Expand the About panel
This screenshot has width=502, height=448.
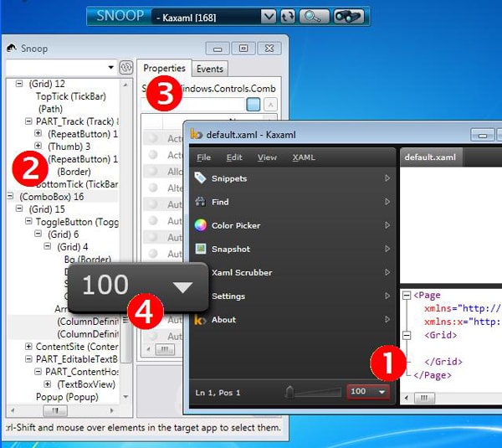click(387, 320)
